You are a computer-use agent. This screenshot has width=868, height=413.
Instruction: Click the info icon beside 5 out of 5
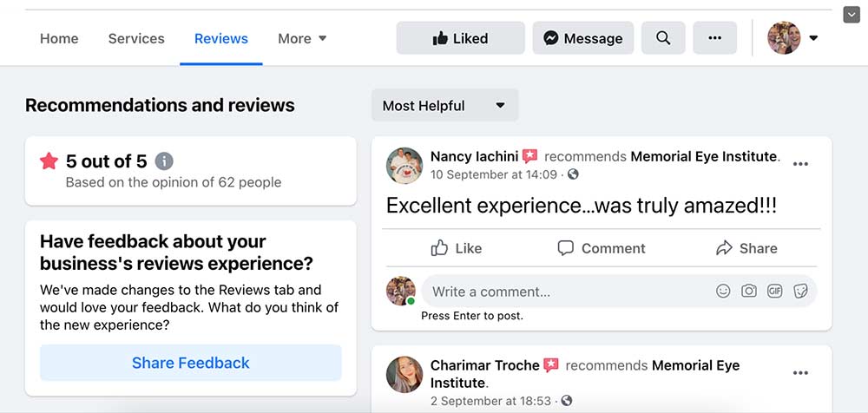click(x=164, y=161)
